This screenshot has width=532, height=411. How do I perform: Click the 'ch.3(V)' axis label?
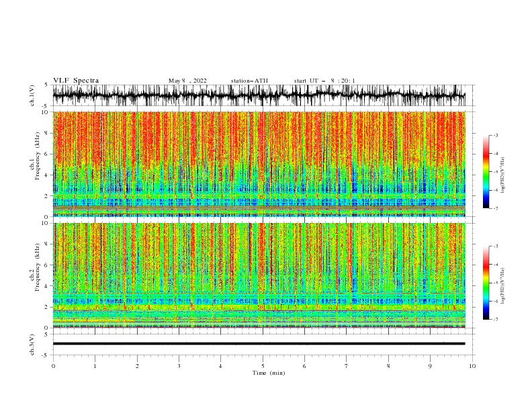click(x=32, y=345)
